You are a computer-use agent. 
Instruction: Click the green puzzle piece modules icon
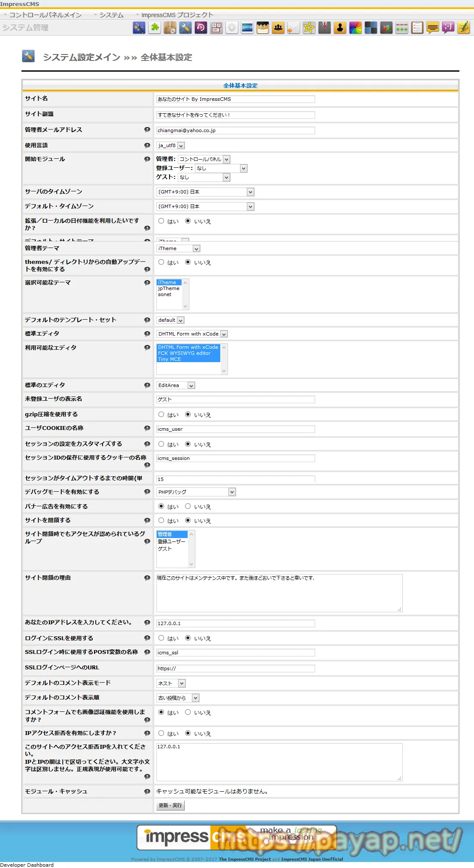(155, 28)
